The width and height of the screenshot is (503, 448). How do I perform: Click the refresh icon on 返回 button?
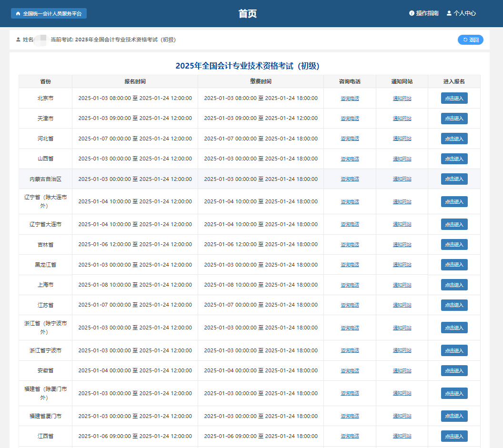(465, 40)
